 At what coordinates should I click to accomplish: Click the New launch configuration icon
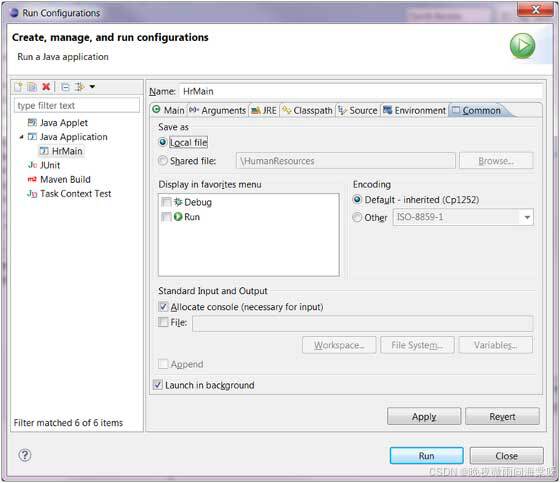point(18,87)
